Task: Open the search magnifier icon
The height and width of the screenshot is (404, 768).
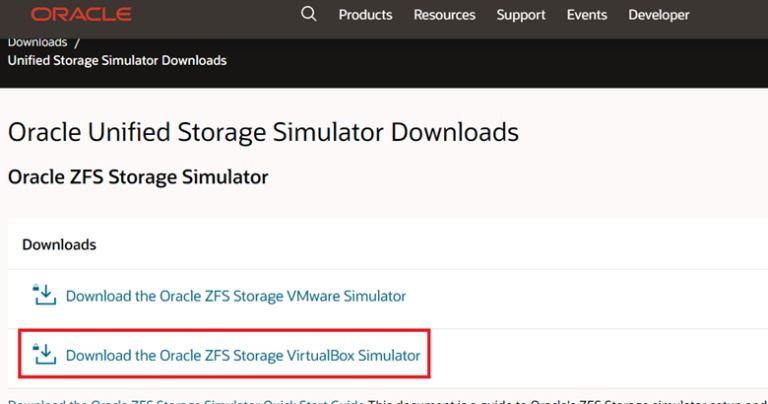Action: tap(308, 14)
